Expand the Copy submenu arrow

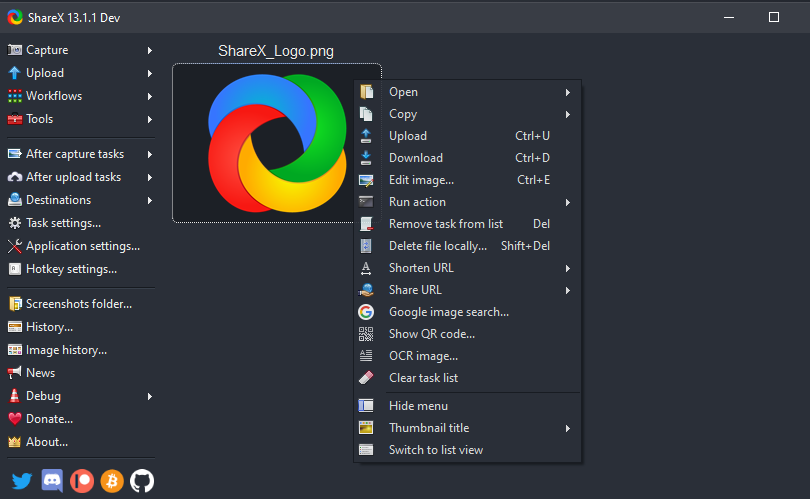pos(568,115)
